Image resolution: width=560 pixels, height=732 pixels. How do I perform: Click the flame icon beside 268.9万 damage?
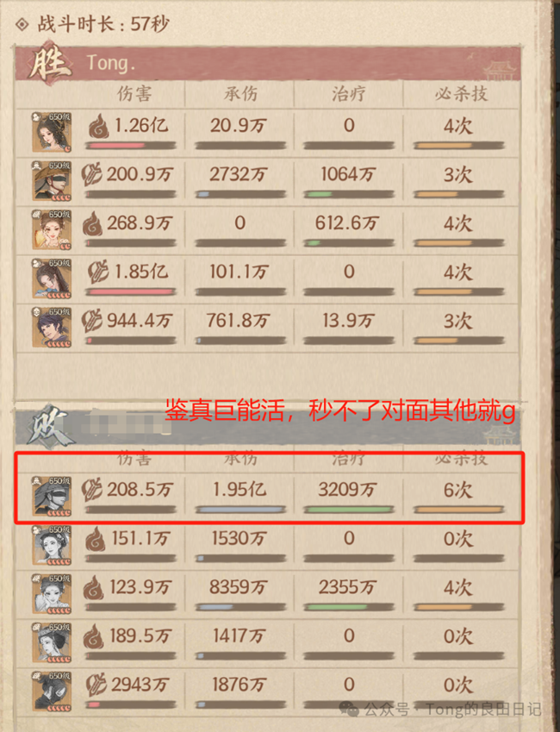(92, 223)
